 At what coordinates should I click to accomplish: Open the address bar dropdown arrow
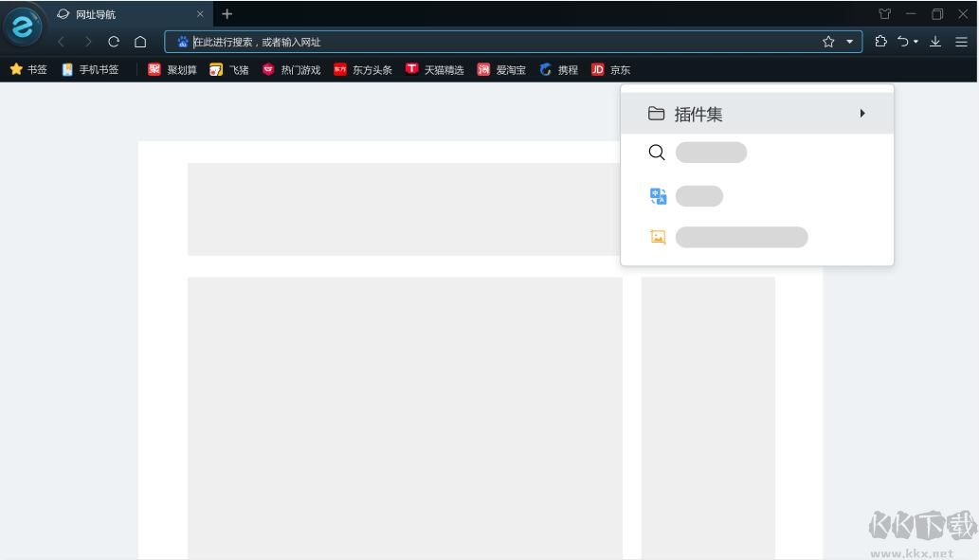(850, 42)
